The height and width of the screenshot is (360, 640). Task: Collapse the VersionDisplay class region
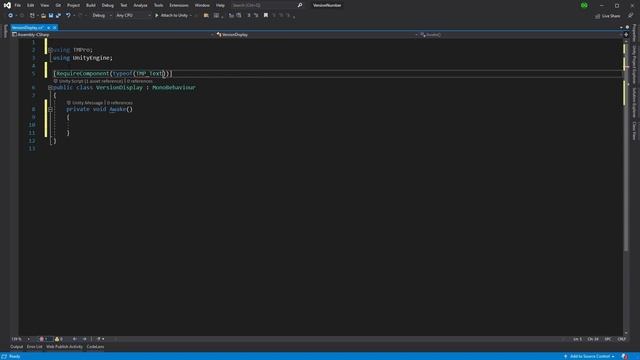coord(50,87)
